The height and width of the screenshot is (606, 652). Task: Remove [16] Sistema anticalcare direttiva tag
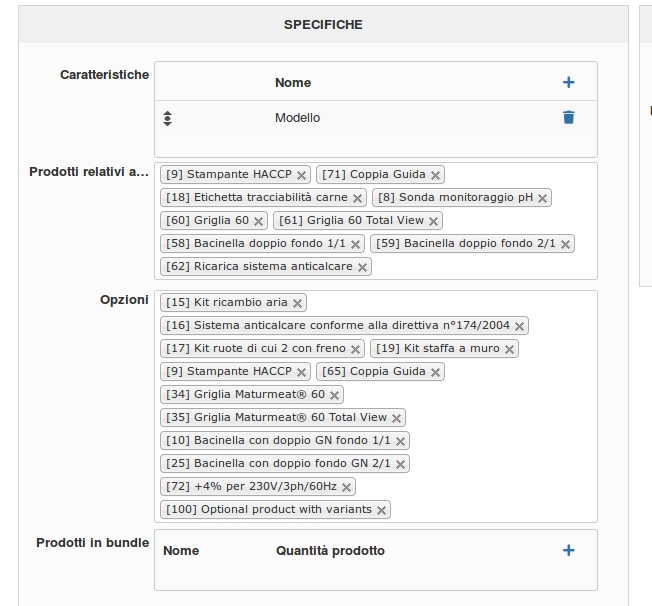point(519,326)
